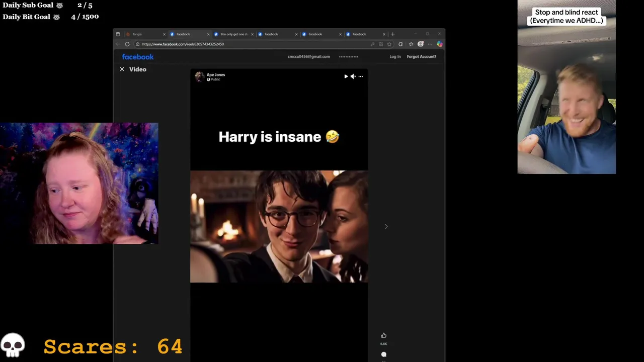The image size is (644, 362).
Task: Click the 'Harry is insane' reel video
Action: [x=279, y=215]
